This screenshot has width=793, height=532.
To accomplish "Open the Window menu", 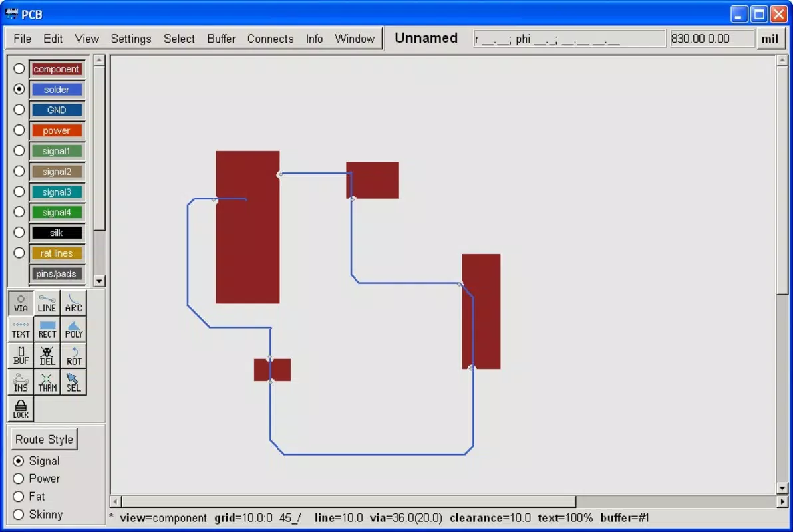I will (x=355, y=39).
